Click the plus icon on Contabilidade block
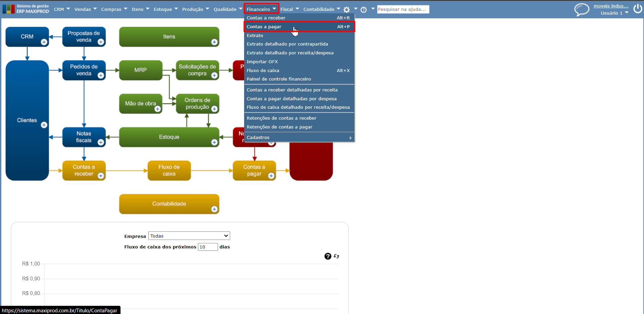The width and height of the screenshot is (644, 314). pos(214,209)
